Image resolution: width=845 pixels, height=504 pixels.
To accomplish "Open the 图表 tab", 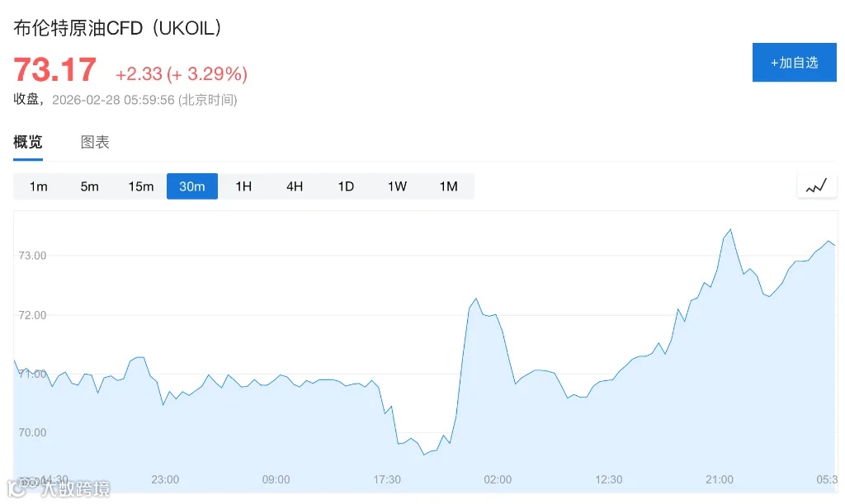I will point(95,142).
